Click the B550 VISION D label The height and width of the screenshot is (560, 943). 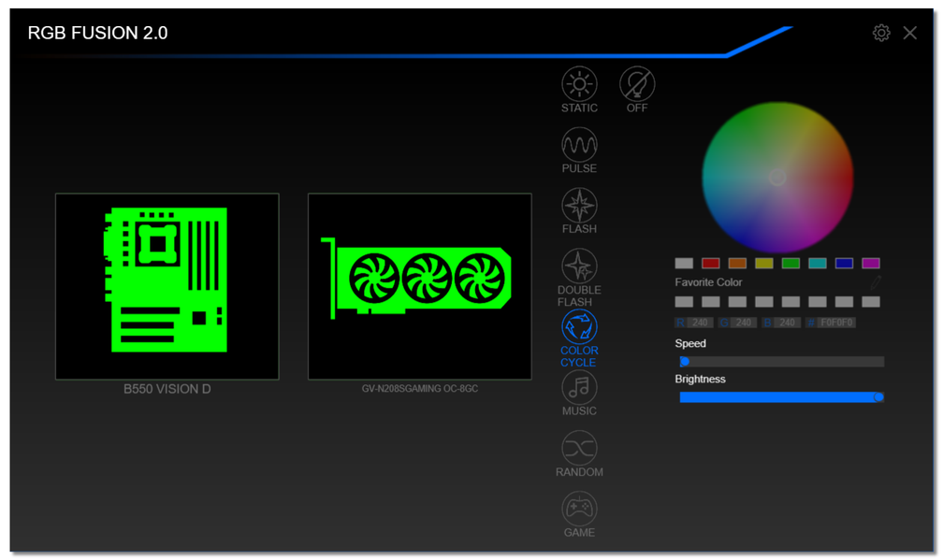[167, 389]
